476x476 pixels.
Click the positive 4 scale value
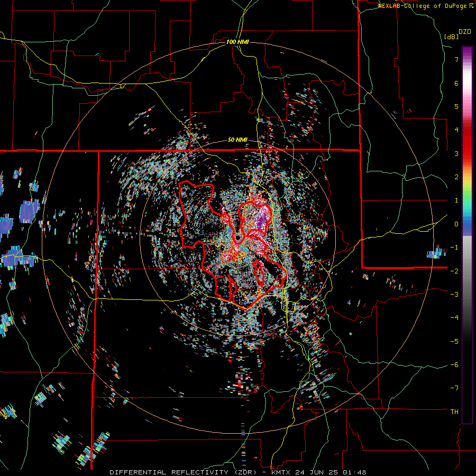pos(456,130)
